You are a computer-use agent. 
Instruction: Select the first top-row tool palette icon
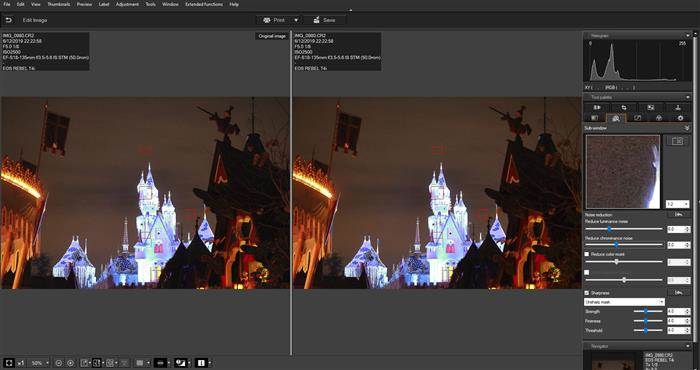[x=597, y=108]
